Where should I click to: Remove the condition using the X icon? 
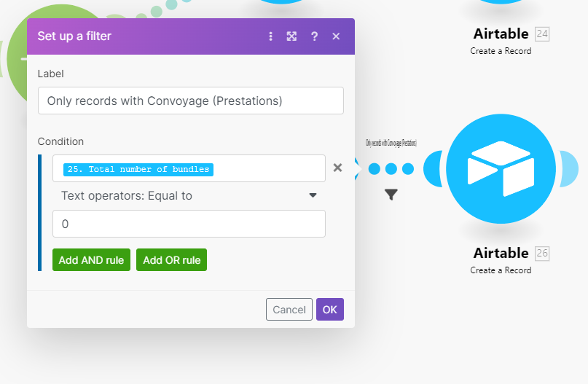click(x=337, y=168)
